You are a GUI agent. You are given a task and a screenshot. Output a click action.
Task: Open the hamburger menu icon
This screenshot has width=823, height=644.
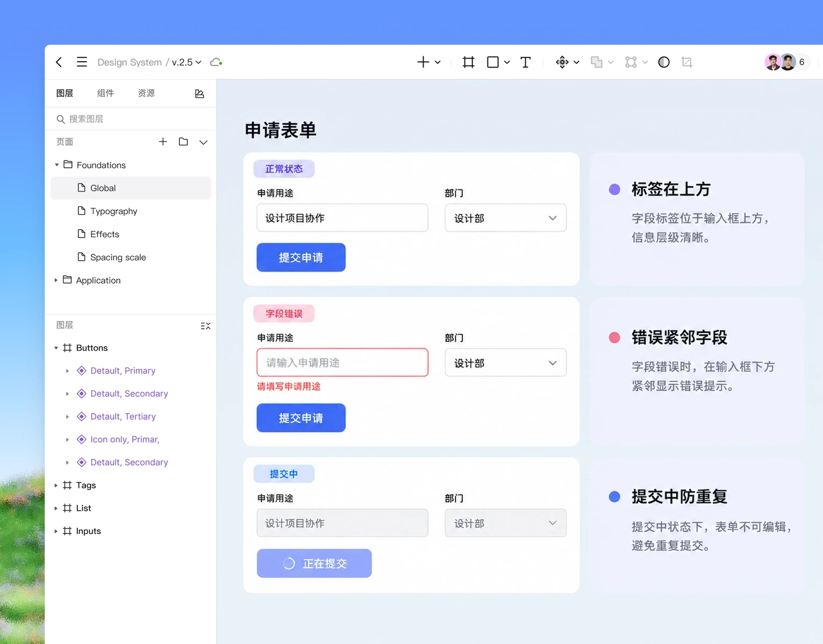coord(82,62)
